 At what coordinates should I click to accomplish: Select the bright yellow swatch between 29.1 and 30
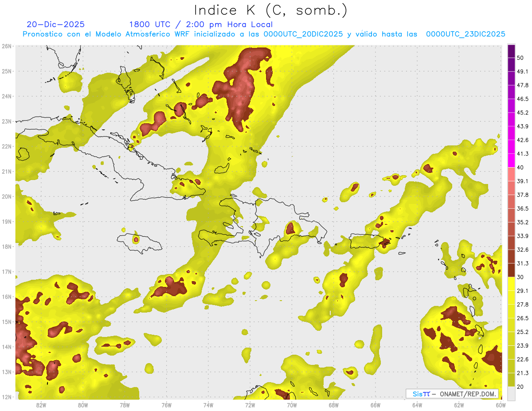(x=511, y=284)
